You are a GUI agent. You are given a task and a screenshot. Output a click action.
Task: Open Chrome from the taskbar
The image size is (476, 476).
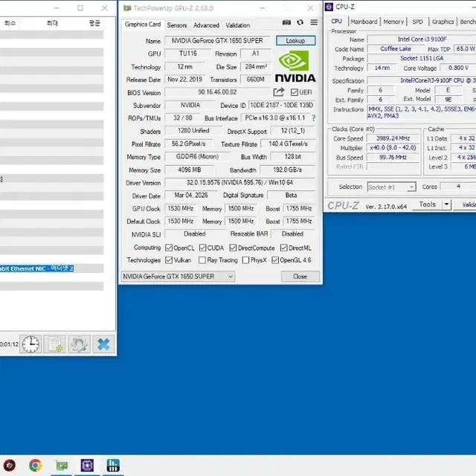(36, 465)
